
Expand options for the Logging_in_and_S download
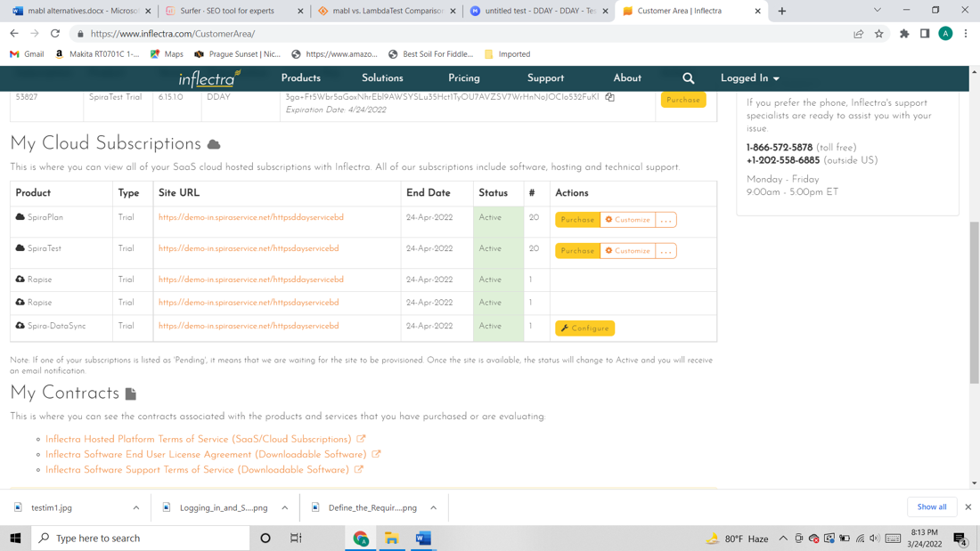click(284, 508)
